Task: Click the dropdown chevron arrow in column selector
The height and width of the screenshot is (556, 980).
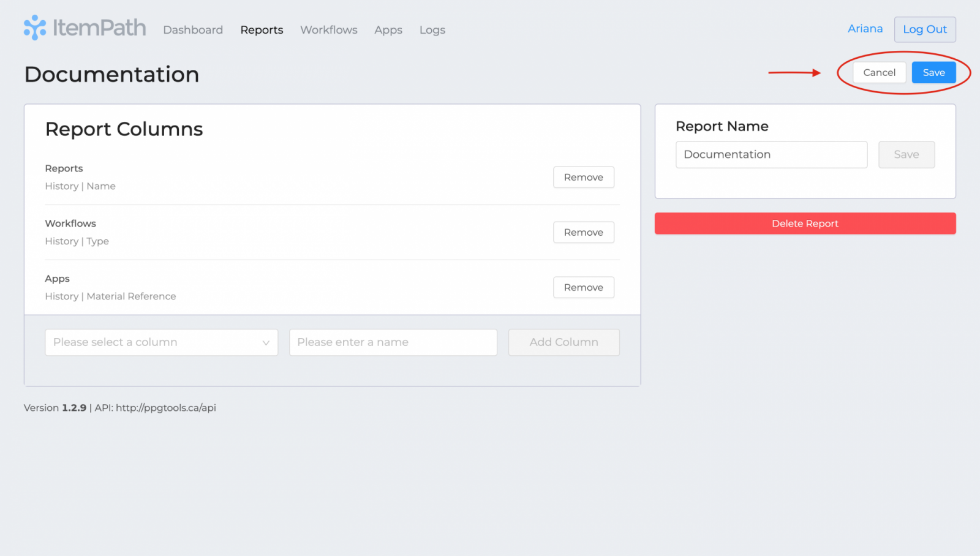Action: coord(266,343)
